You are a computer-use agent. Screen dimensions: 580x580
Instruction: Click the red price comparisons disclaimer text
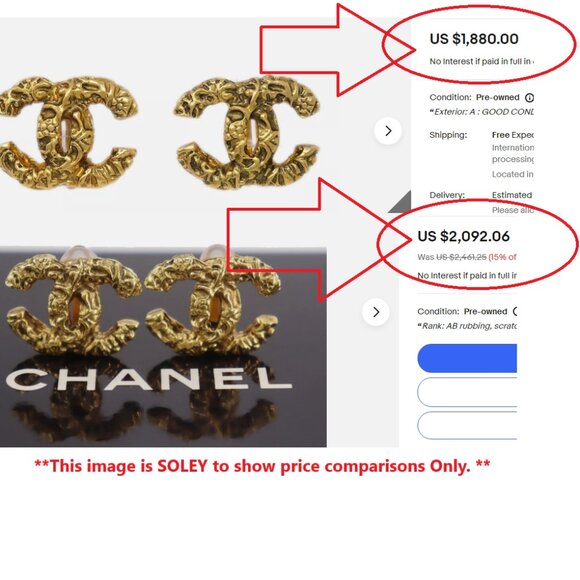pos(262,466)
